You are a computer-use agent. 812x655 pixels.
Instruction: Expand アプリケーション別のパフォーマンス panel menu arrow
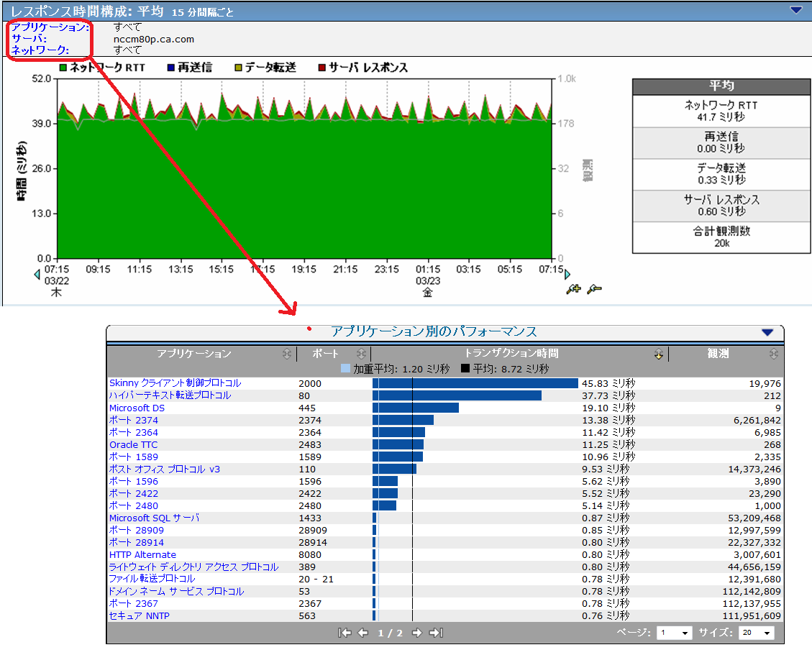pyautogui.click(x=767, y=332)
